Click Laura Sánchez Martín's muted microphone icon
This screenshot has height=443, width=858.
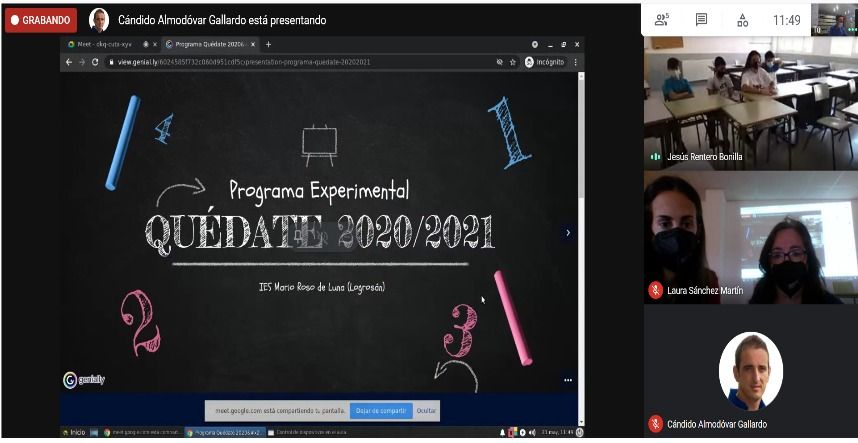pos(656,290)
